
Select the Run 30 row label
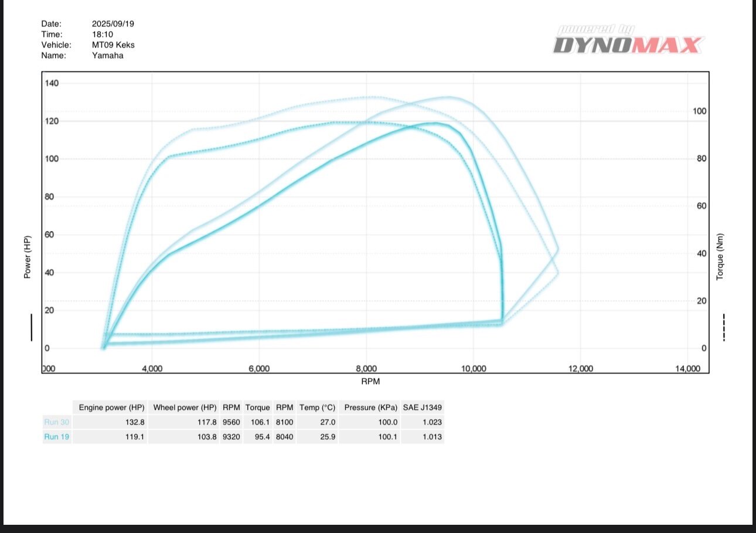57,422
